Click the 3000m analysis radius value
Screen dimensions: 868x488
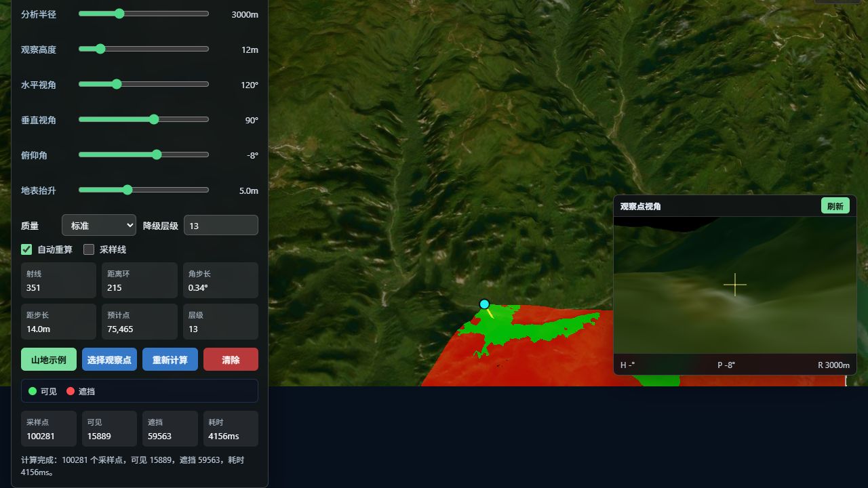[x=245, y=14]
